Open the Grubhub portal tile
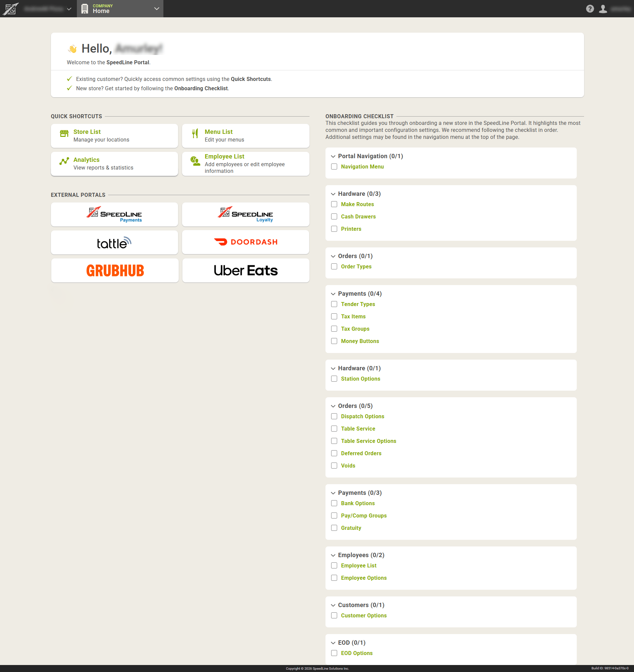Viewport: 634px width, 672px height. pos(114,270)
